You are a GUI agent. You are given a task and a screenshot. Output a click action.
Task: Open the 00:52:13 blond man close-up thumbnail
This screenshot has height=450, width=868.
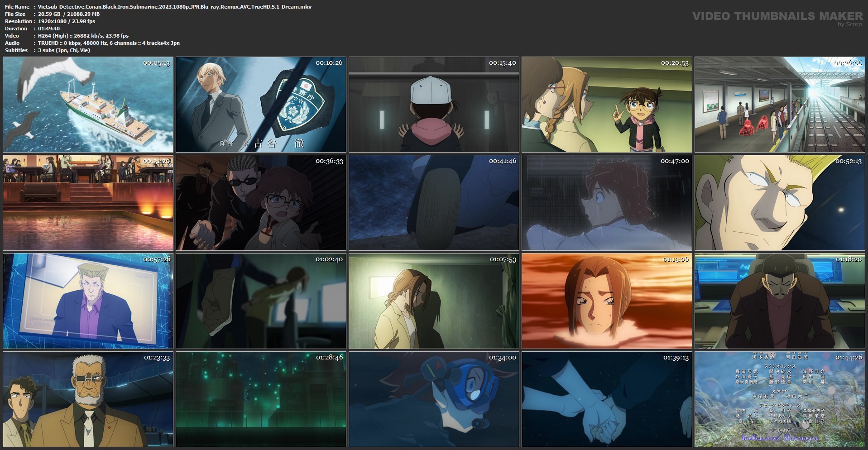[x=780, y=203]
